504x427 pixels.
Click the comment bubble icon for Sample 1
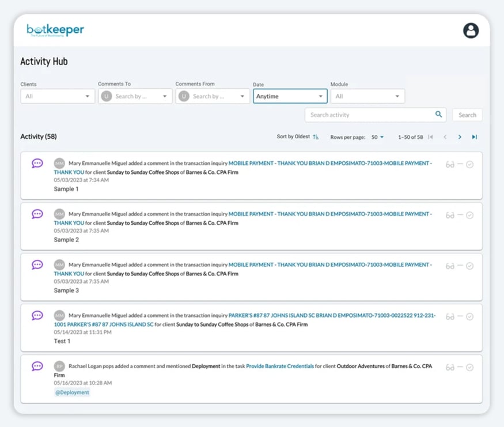[x=37, y=164]
